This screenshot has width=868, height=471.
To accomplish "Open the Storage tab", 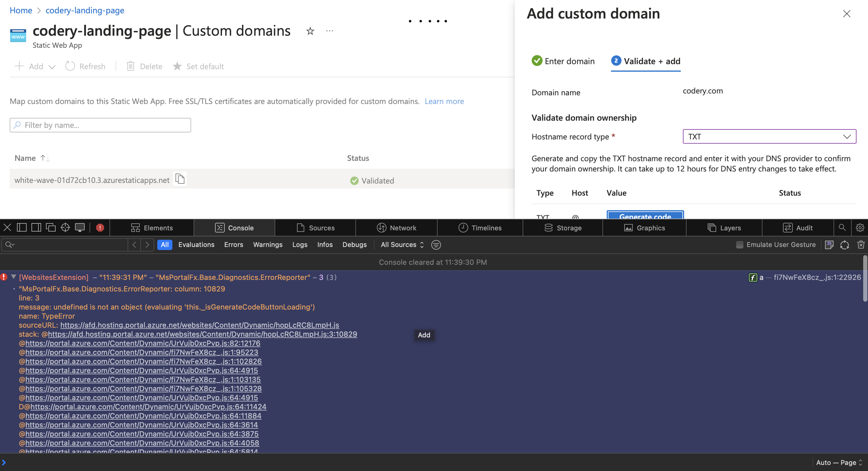I will pos(563,228).
